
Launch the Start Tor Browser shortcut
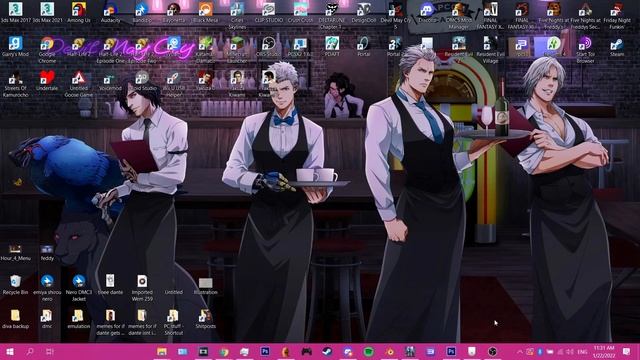(x=585, y=50)
